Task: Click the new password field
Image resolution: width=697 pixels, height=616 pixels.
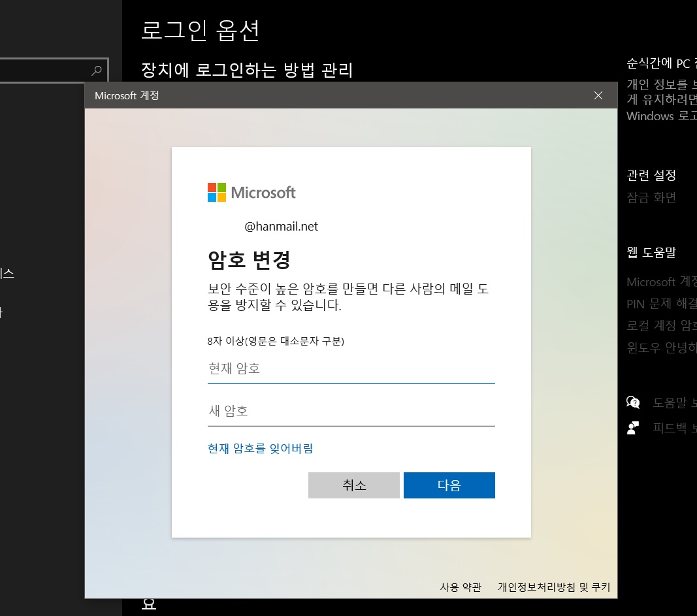Action: [351, 412]
